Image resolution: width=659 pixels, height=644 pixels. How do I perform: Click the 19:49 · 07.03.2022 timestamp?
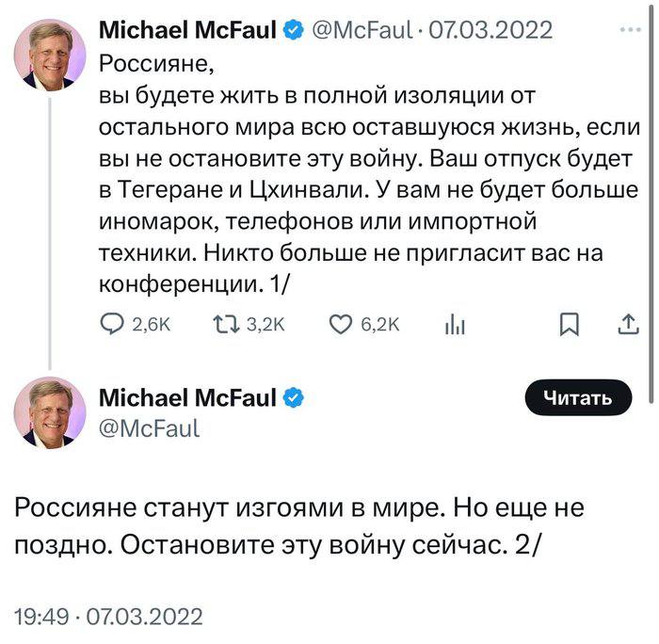(109, 617)
